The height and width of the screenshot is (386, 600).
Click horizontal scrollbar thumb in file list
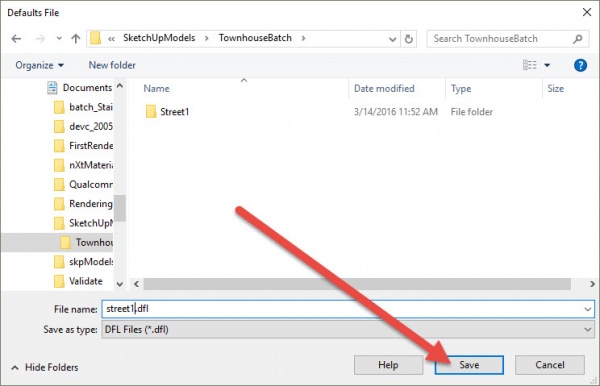(357, 284)
